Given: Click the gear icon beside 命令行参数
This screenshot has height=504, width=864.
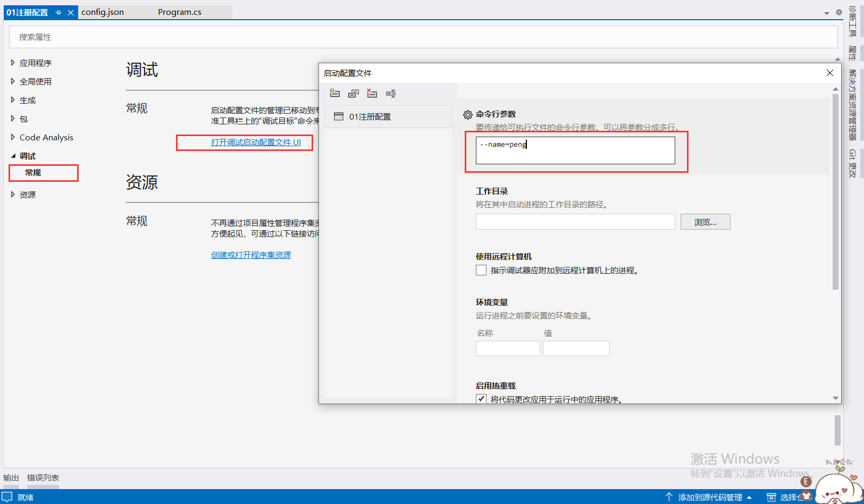Looking at the screenshot, I should pos(468,114).
